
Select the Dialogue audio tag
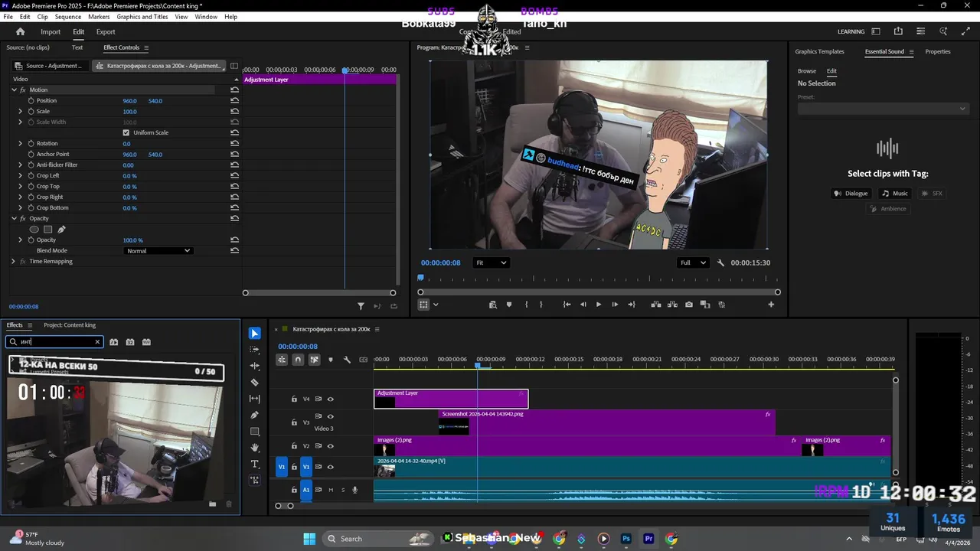pos(851,194)
